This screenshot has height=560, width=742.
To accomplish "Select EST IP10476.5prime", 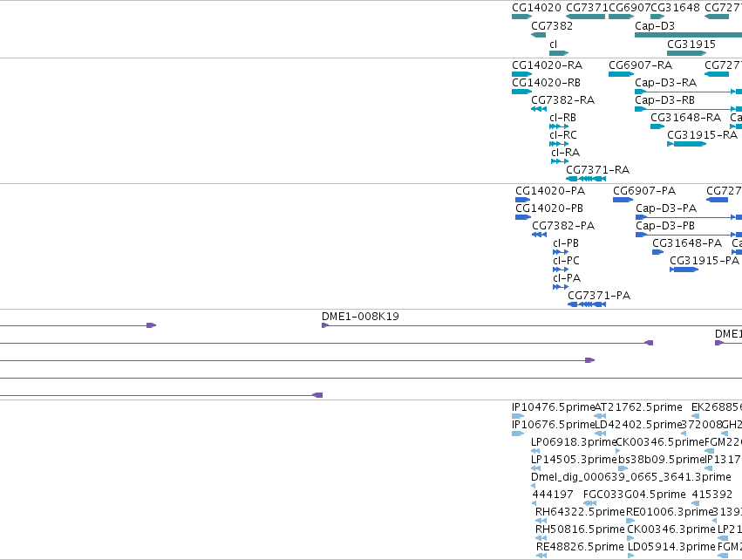I will (x=518, y=416).
